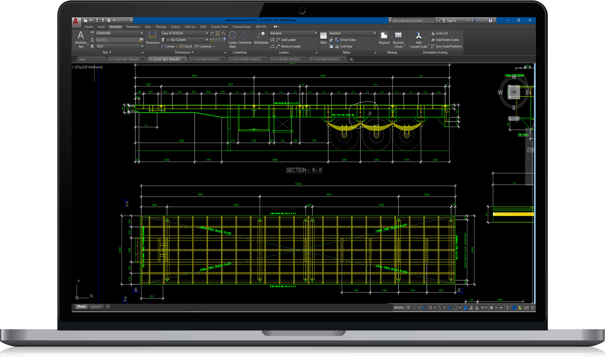This screenshot has width=605, height=364.
Task: Click the binoculars search icon in title bar
Action: 438,20
